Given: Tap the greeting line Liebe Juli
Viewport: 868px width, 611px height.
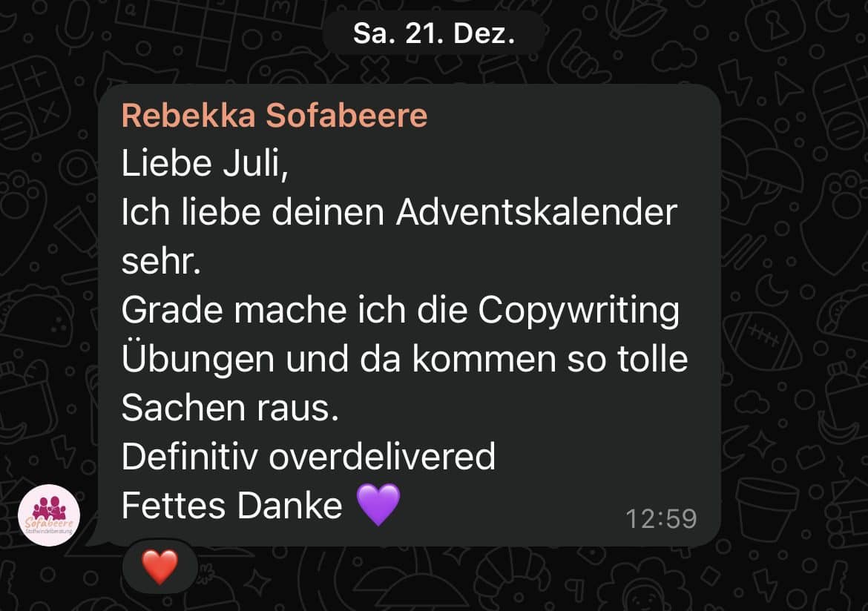Looking at the screenshot, I should tap(205, 164).
